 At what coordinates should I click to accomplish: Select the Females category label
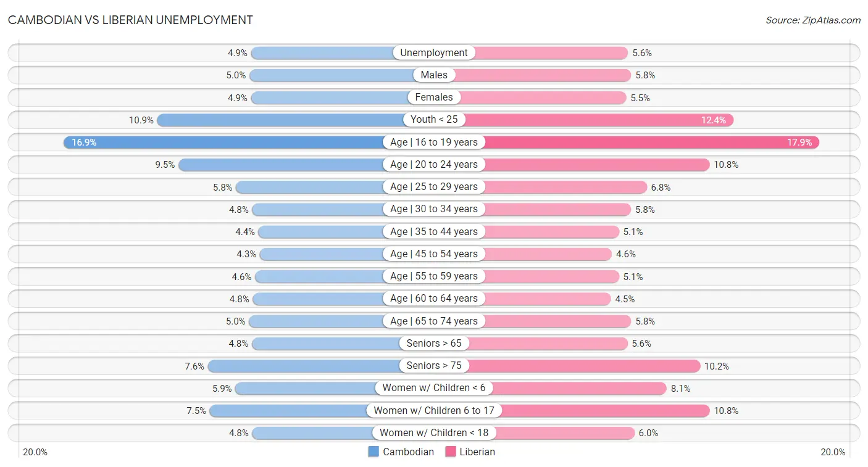pos(434,97)
